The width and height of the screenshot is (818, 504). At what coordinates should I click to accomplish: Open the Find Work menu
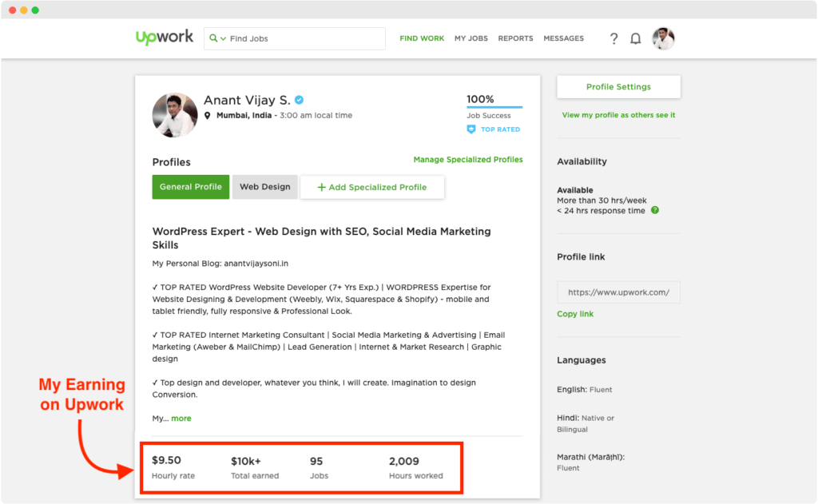[x=422, y=38]
